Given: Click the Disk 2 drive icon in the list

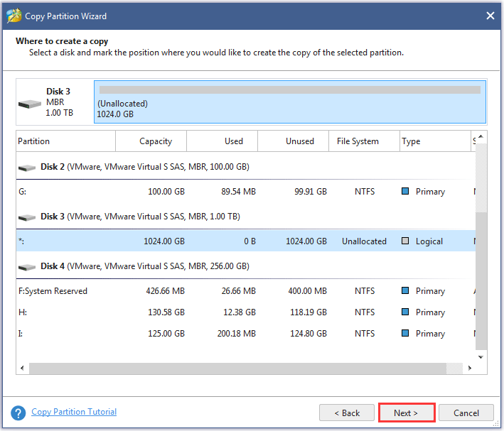Looking at the screenshot, I should 27,168.
